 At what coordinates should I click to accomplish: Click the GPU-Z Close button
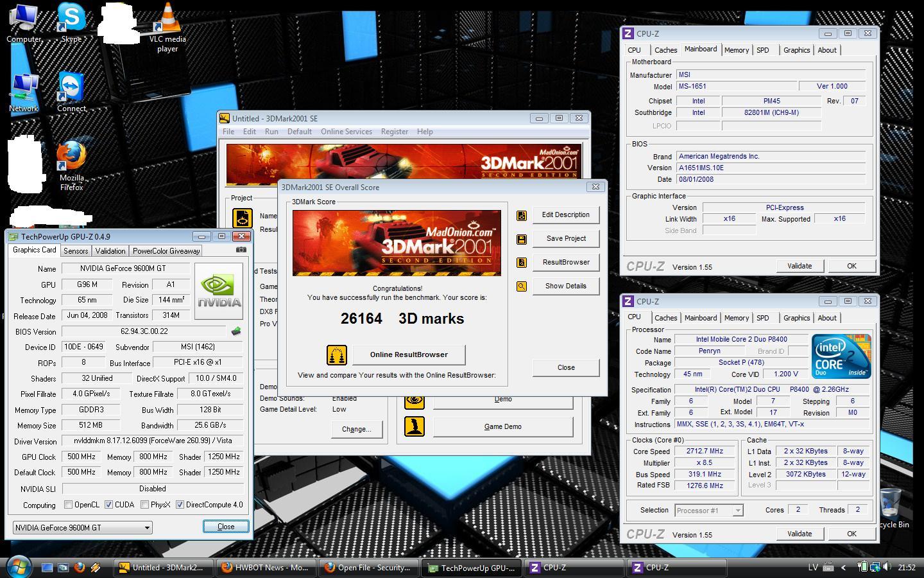[x=226, y=527]
